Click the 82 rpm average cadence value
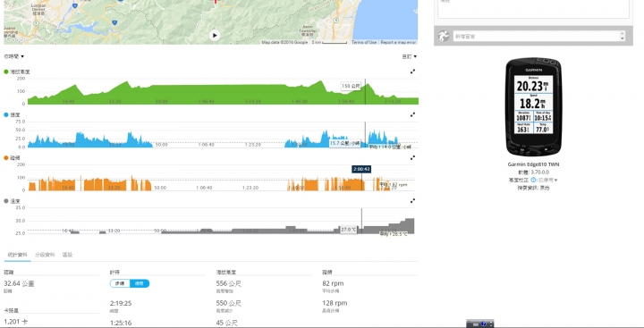This screenshot has width=644, height=328. tap(333, 283)
